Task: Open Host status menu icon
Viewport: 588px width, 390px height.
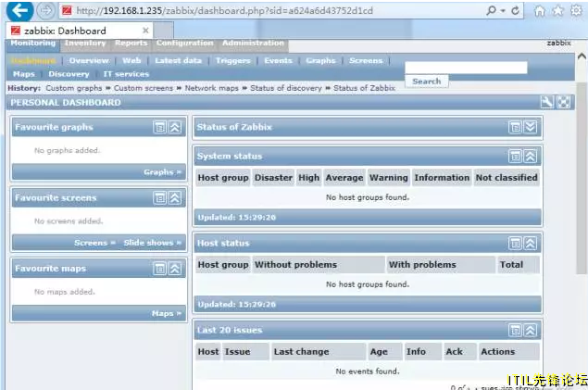Action: click(x=515, y=244)
